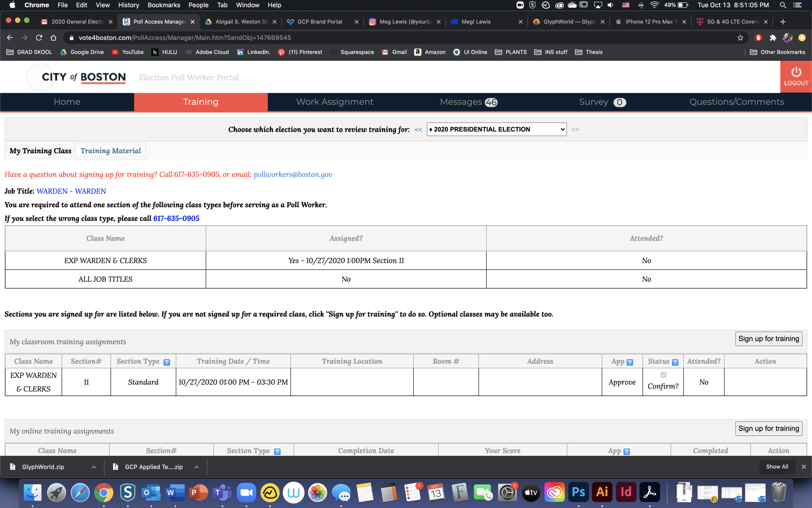Toggle the Confirm checkbox in Status column
Viewport: 812px width, 508px height.
coord(663,375)
